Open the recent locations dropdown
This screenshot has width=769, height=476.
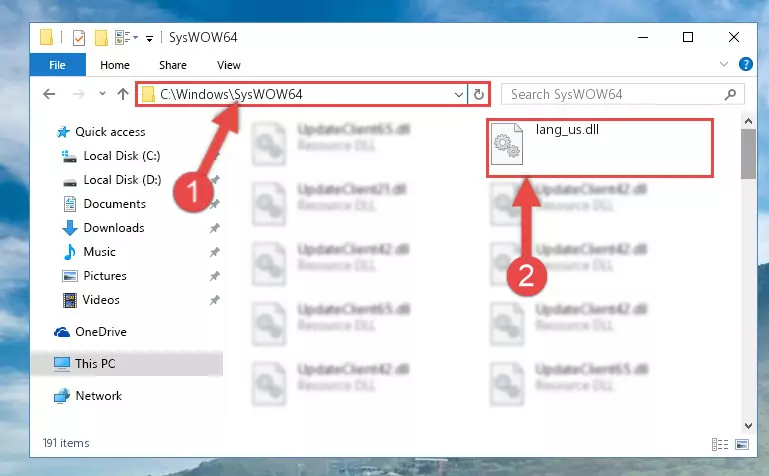102,93
